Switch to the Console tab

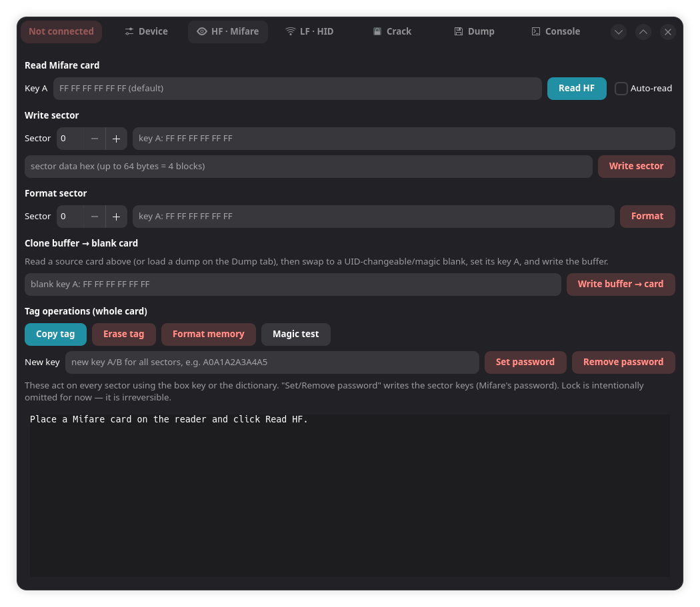(556, 32)
